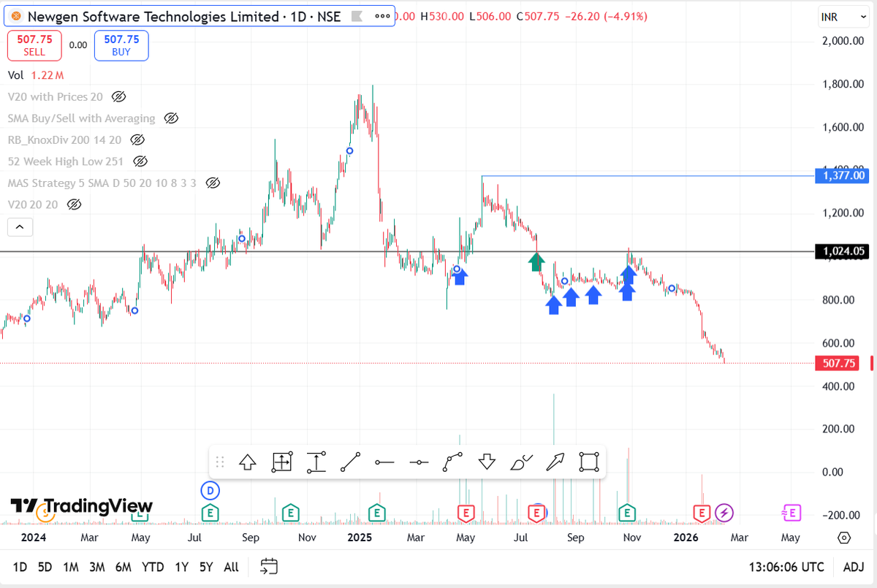This screenshot has height=588, width=877.
Task: Select the SMA Buy/Sell with Averaging name
Action: click(x=82, y=118)
